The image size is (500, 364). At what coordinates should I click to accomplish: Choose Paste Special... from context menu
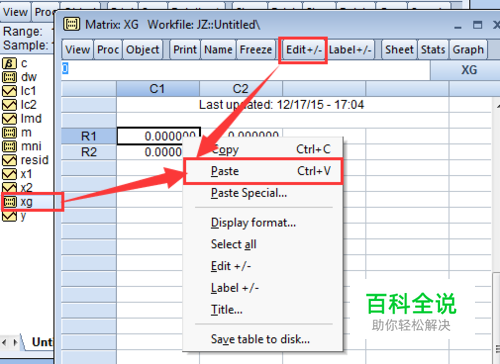point(263,193)
